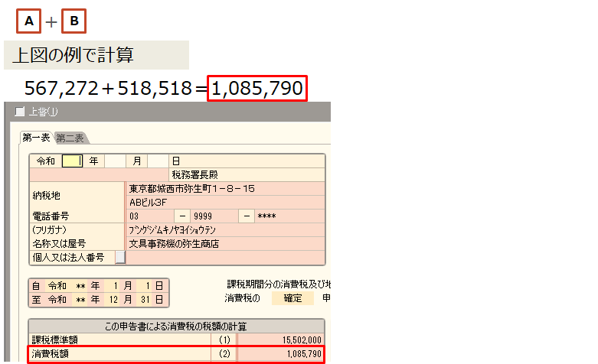Switch to the 第一表 tab
598x364 pixels.
click(x=36, y=138)
